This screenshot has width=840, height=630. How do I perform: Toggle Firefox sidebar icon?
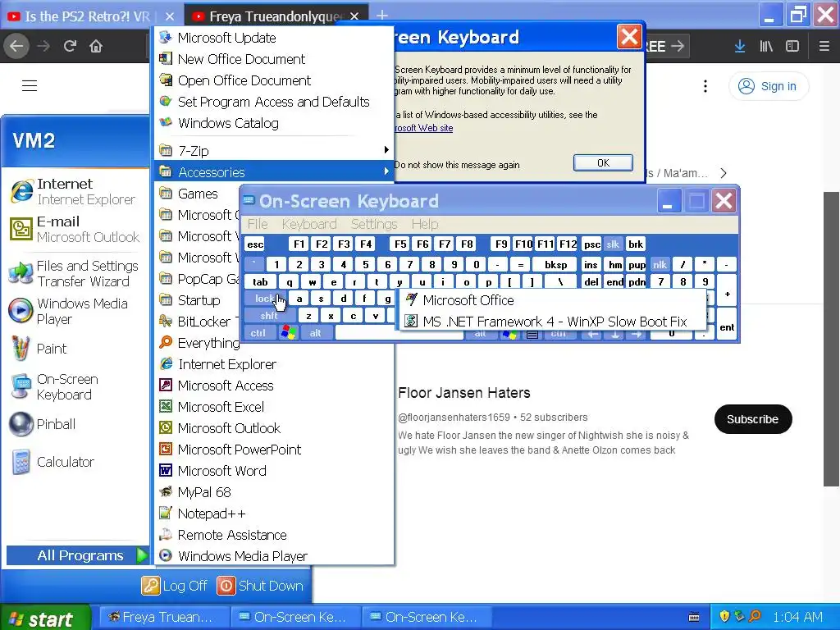point(792,46)
